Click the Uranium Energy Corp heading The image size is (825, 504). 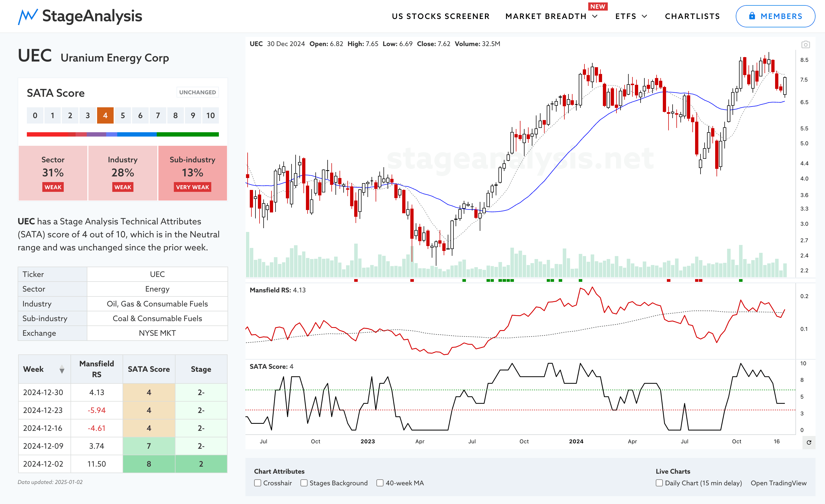tap(114, 58)
